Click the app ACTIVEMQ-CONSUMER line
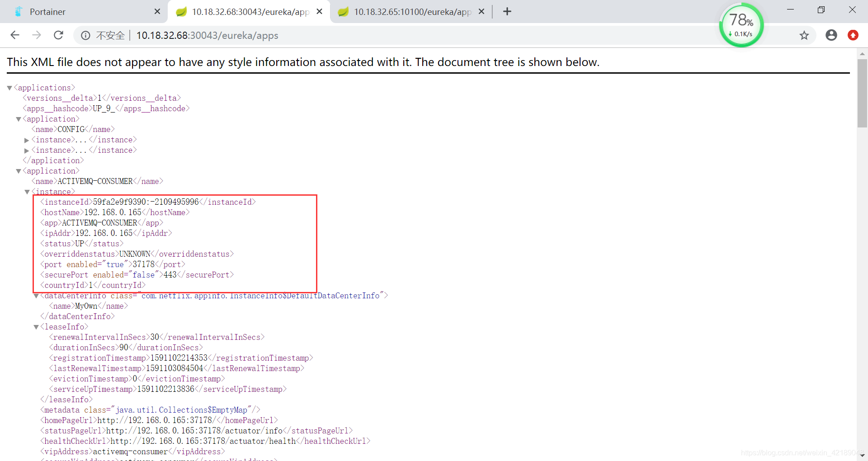Image resolution: width=868 pixels, height=461 pixels. 102,223
